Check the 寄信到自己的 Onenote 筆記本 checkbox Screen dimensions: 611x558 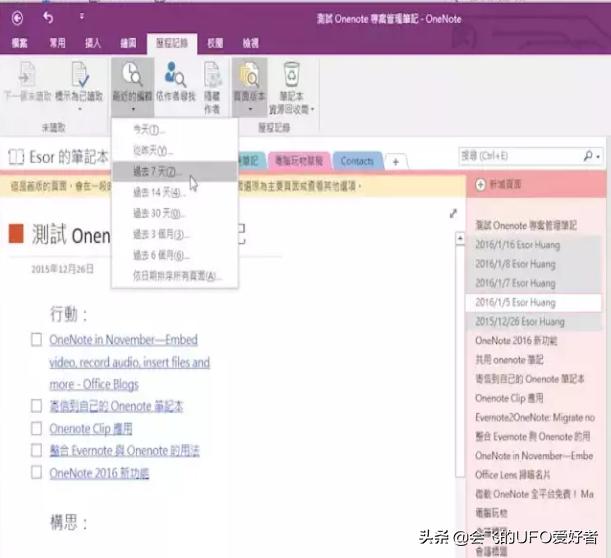(x=36, y=406)
